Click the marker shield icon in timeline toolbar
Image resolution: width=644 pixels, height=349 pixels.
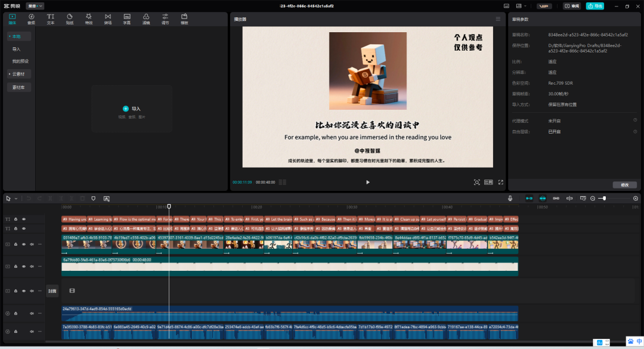click(x=93, y=198)
